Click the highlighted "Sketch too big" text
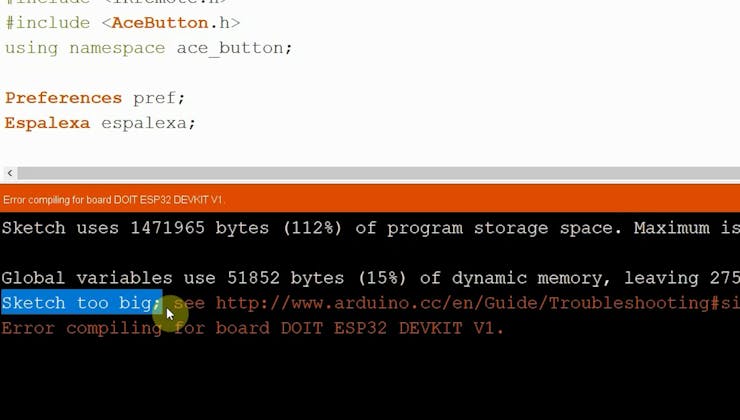The width and height of the screenshot is (740, 420). click(x=80, y=303)
